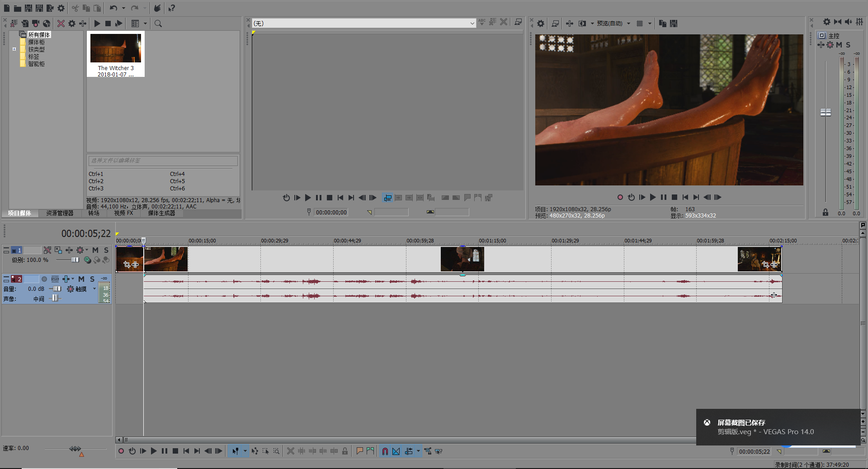Adjust the 声像 pan slider on audio track
The height and width of the screenshot is (469, 868).
point(55,298)
